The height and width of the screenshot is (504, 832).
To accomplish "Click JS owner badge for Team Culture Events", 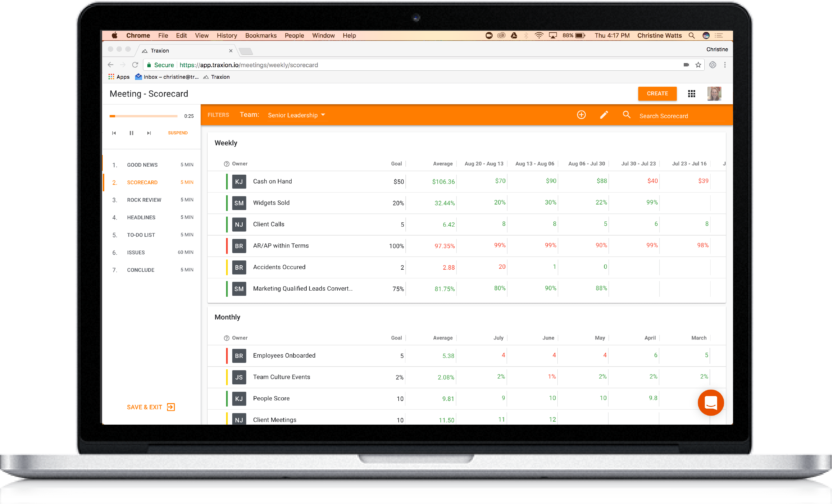I will point(239,377).
